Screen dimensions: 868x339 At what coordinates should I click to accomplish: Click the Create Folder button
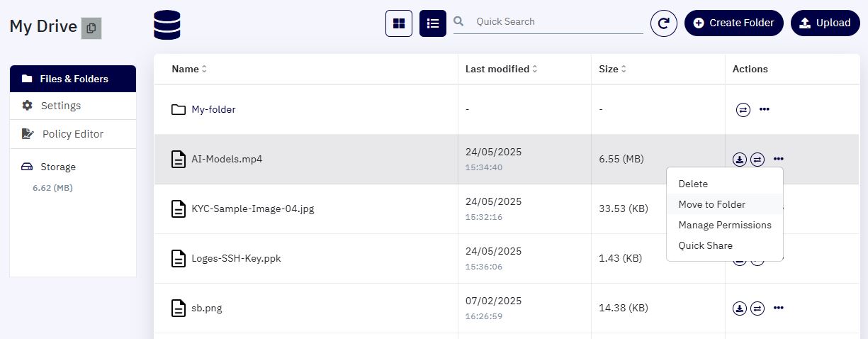point(734,23)
